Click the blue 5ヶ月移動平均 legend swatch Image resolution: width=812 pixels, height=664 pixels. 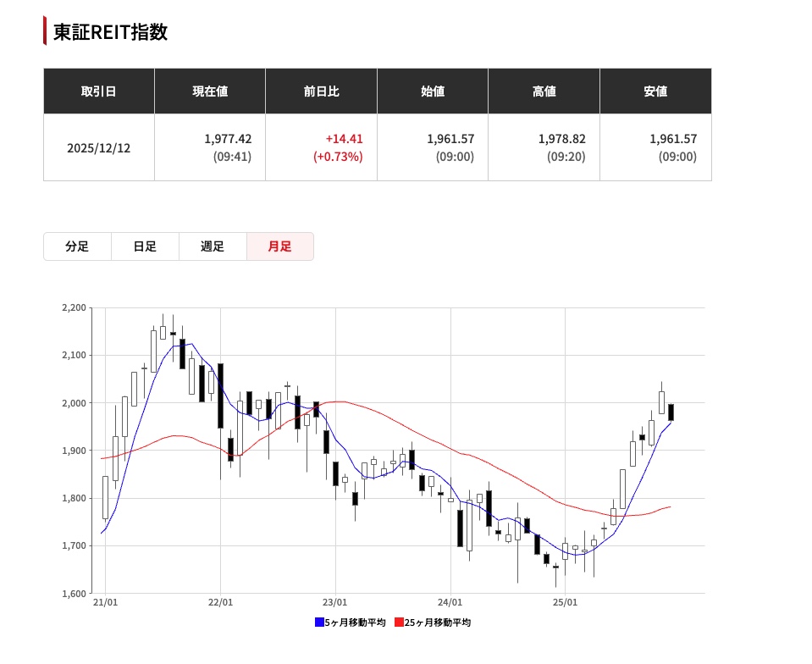pyautogui.click(x=319, y=622)
